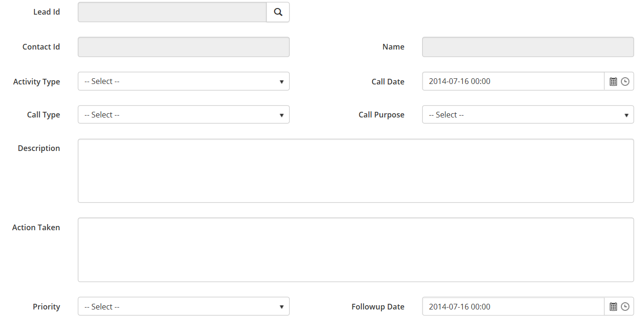Select the Name input field
The height and width of the screenshot is (334, 644).
[x=528, y=47]
